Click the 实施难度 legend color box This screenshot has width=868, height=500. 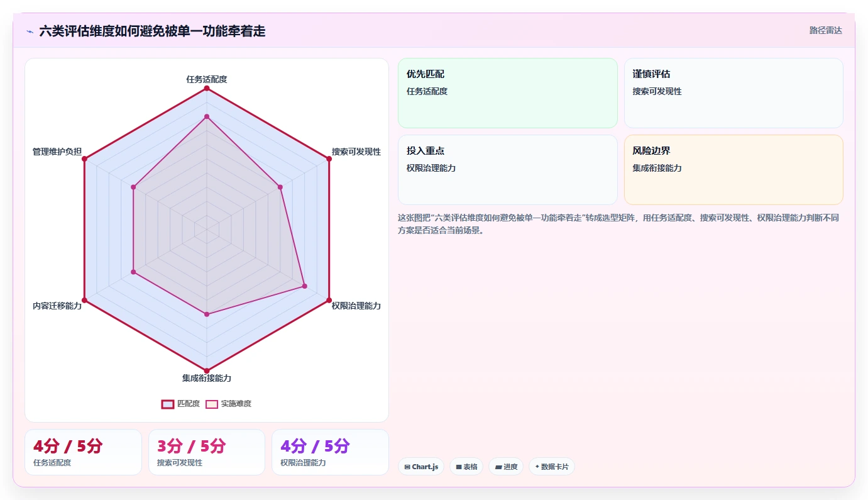pos(212,404)
